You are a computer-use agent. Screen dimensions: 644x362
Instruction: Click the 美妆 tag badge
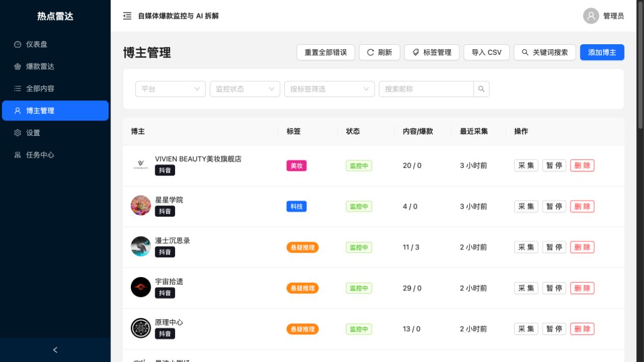coord(297,166)
